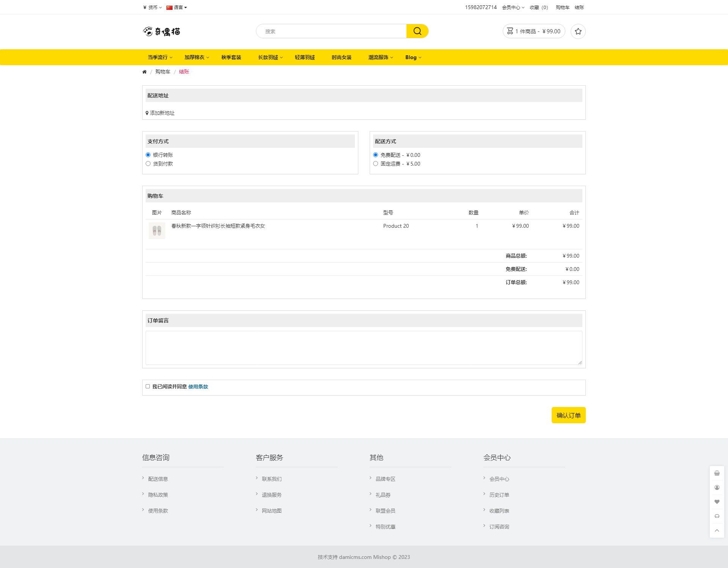Open footer 会员中心 list link

[499, 479]
